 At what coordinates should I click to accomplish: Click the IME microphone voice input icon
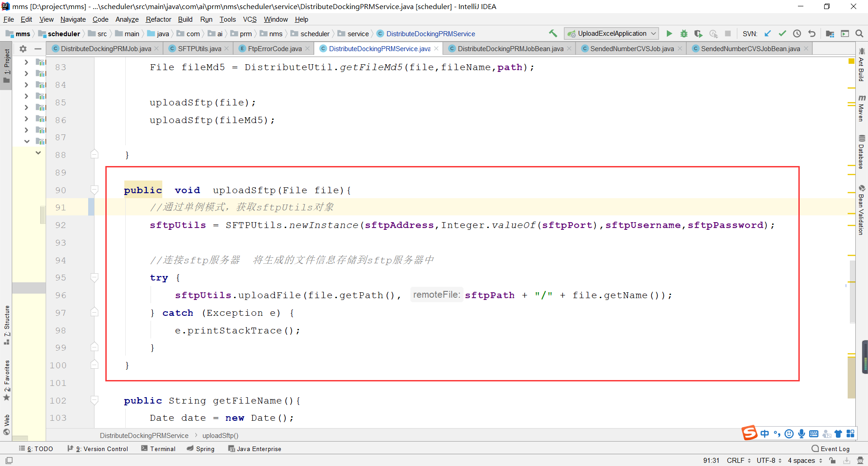tap(802, 434)
